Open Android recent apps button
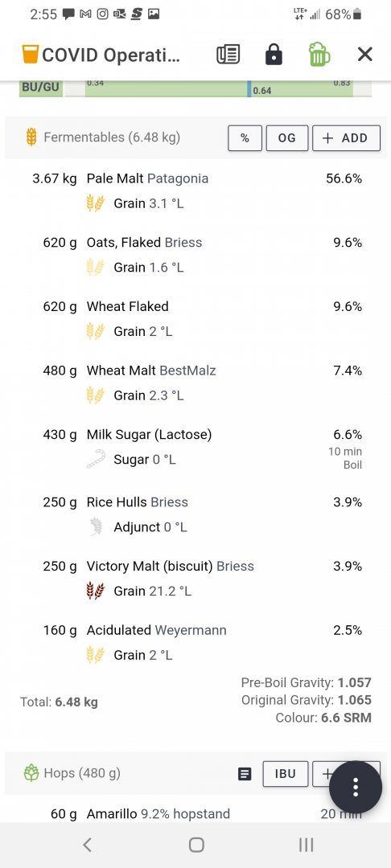 [x=306, y=845]
